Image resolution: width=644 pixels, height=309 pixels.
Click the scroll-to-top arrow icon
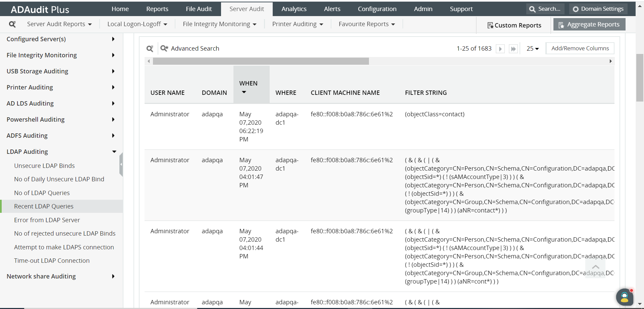coord(595,267)
